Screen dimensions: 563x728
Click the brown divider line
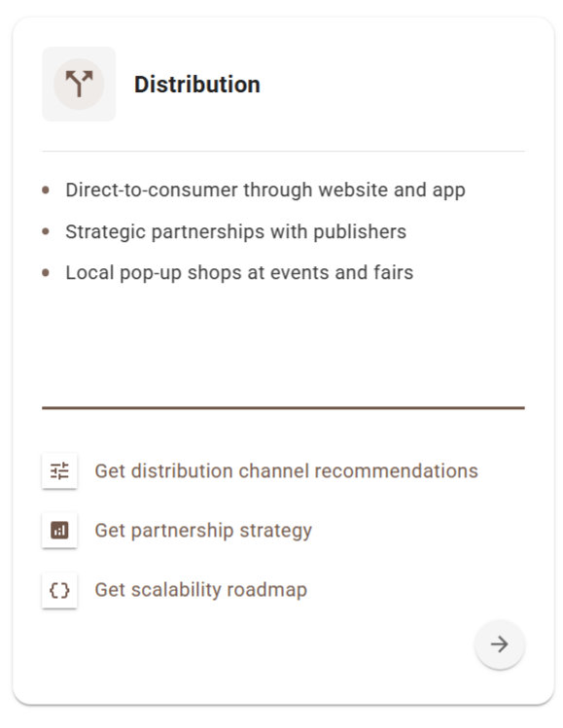283,407
